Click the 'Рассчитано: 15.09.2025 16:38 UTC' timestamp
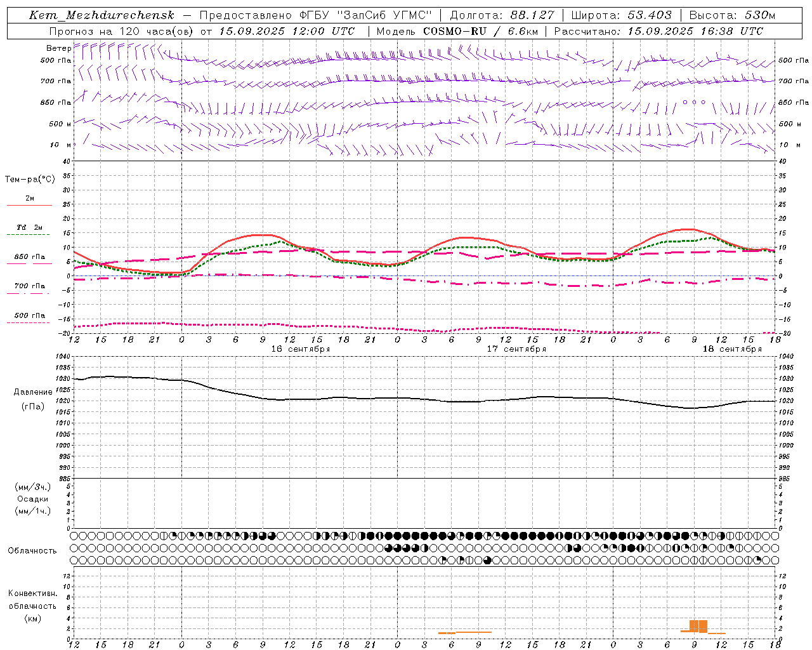The width and height of the screenshot is (812, 650). point(658,31)
